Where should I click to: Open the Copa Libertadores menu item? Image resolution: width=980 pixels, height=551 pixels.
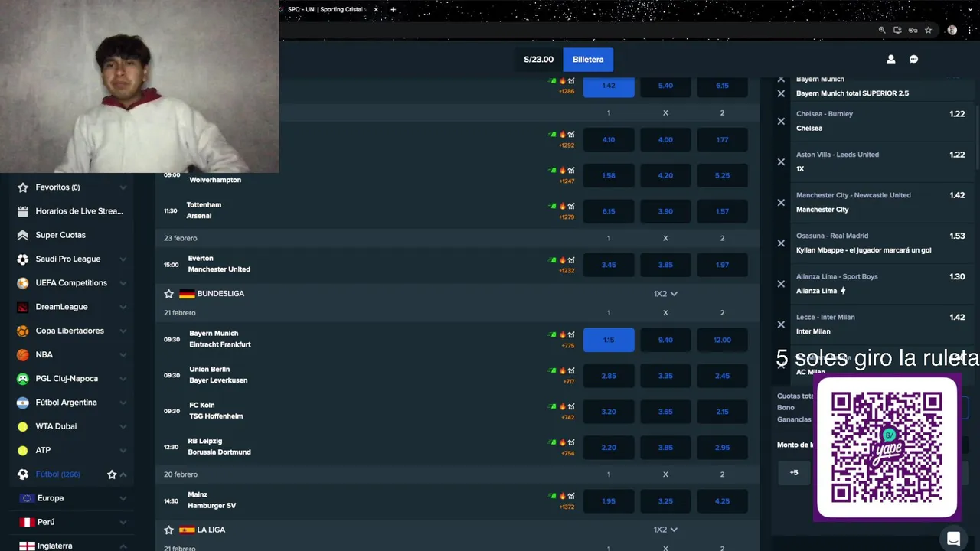[72, 331]
